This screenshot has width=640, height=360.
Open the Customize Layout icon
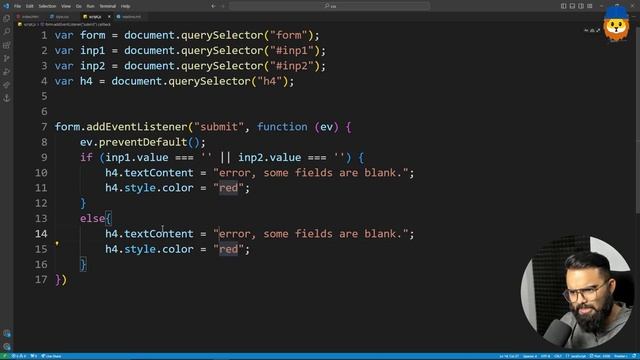[590, 6]
